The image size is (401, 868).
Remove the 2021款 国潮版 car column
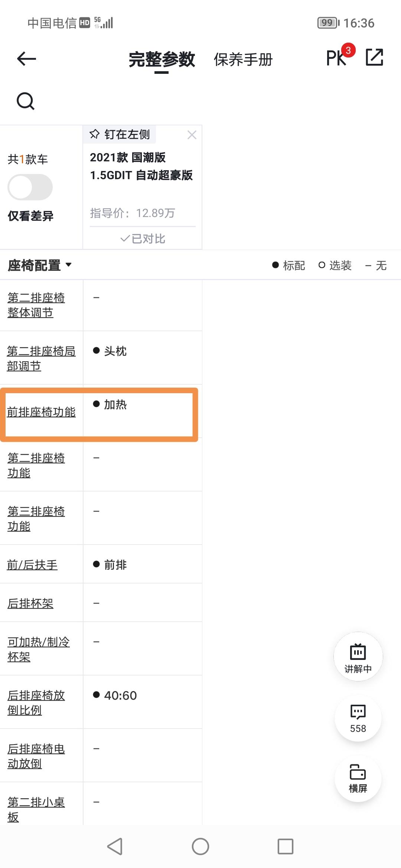(192, 135)
